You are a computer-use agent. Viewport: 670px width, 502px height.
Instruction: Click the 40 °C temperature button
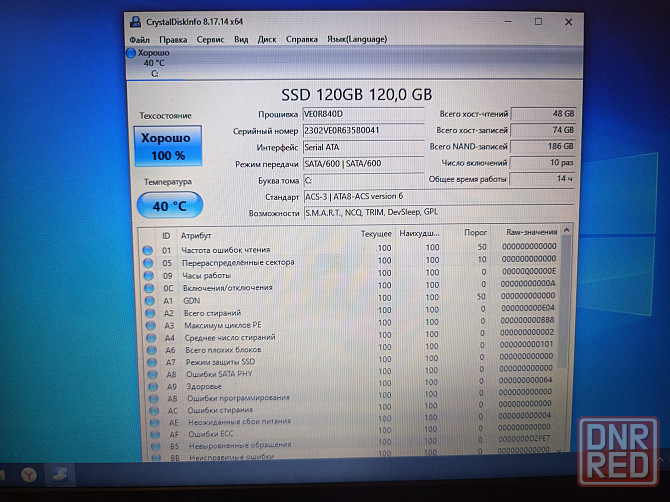coord(170,206)
